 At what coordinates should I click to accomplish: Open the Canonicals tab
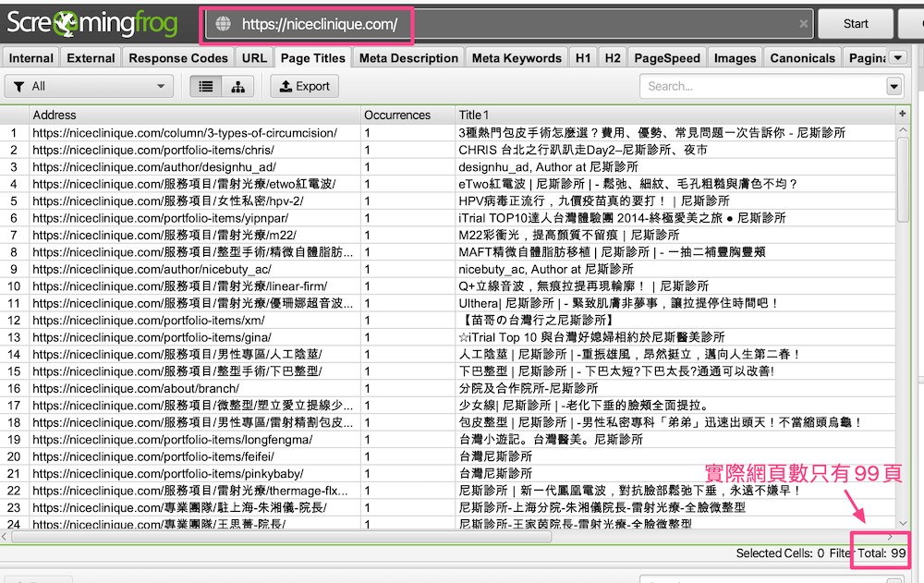click(x=803, y=58)
